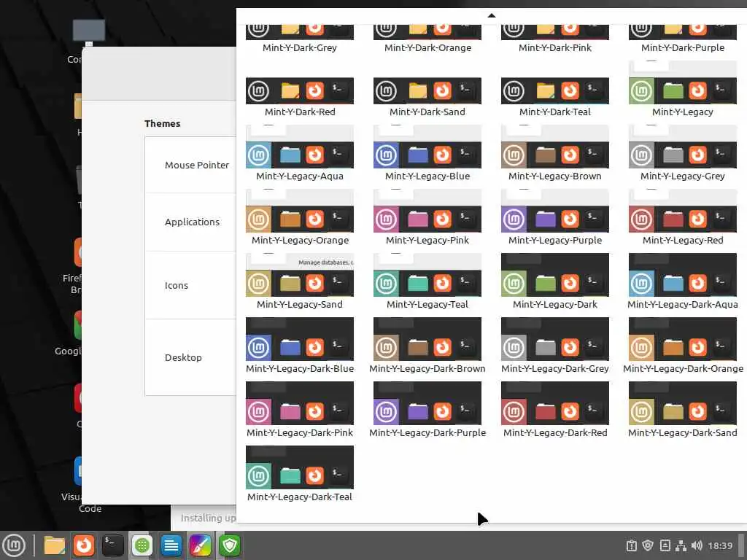Viewport: 747px width, 560px height.
Task: Switch to the Themes color-brush panel icon
Action: coord(200,545)
